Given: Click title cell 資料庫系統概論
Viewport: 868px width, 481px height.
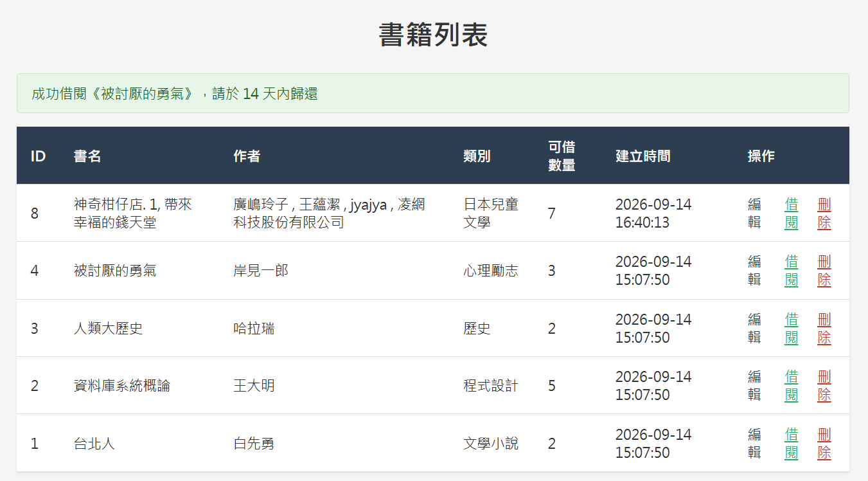Looking at the screenshot, I should [x=122, y=386].
